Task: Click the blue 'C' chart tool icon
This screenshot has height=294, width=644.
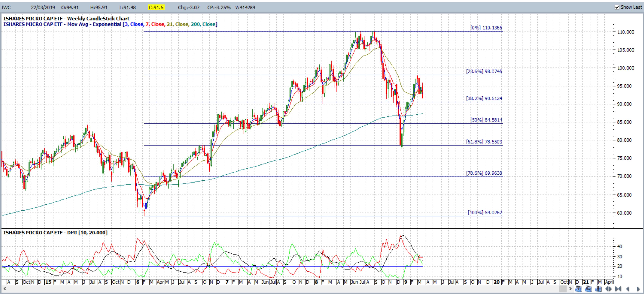Action: click(589, 289)
